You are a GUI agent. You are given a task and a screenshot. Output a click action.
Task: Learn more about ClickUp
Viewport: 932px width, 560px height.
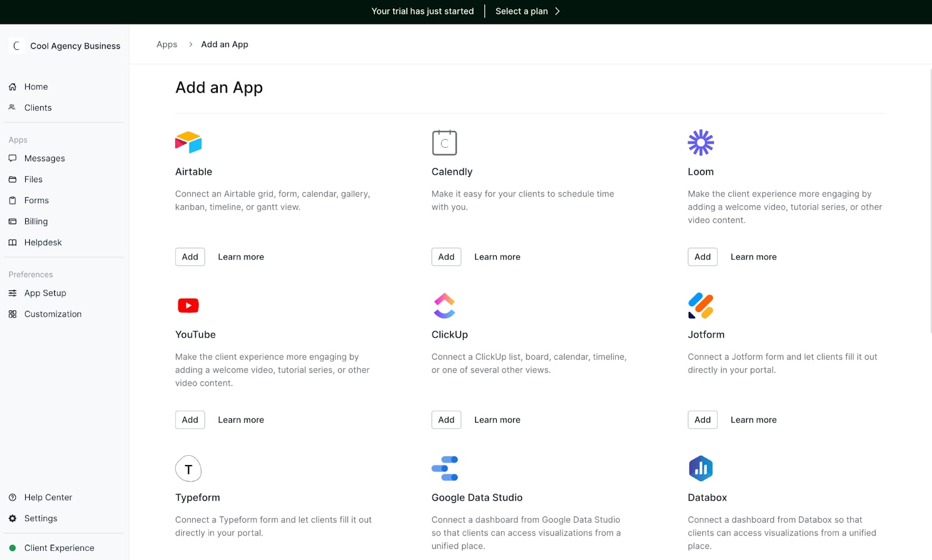click(497, 420)
